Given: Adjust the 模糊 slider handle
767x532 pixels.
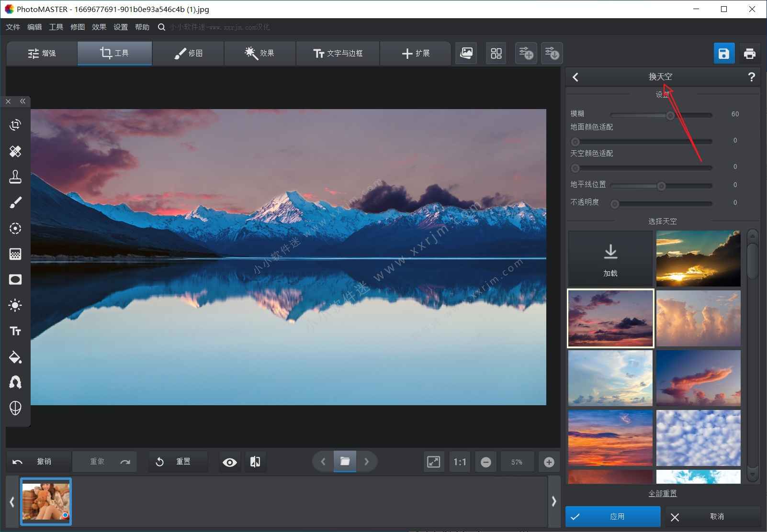Looking at the screenshot, I should click(x=671, y=115).
